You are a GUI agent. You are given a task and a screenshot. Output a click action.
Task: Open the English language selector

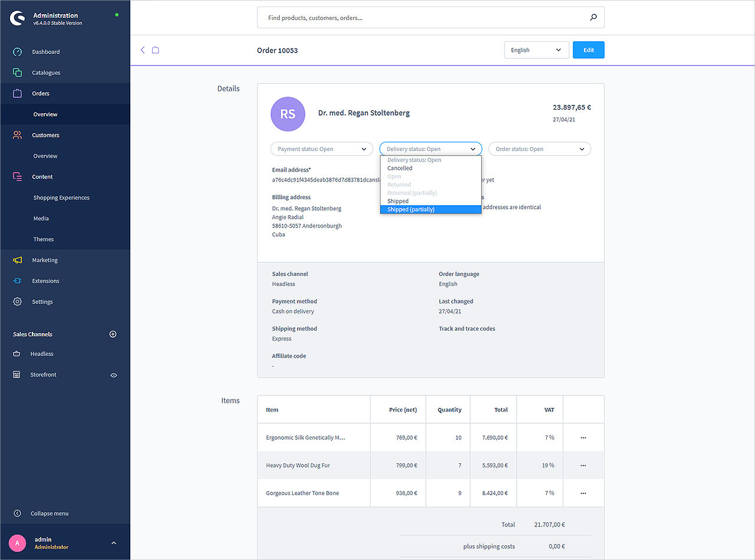(536, 50)
